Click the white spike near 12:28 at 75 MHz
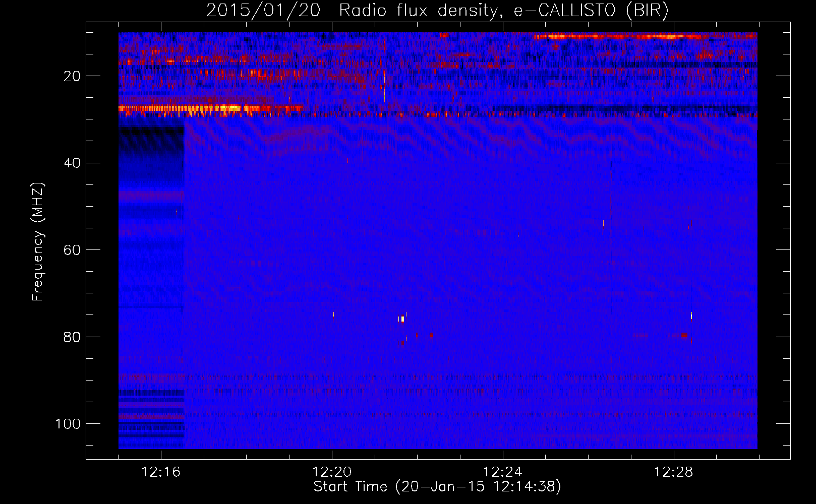The height and width of the screenshot is (504, 816). click(691, 316)
